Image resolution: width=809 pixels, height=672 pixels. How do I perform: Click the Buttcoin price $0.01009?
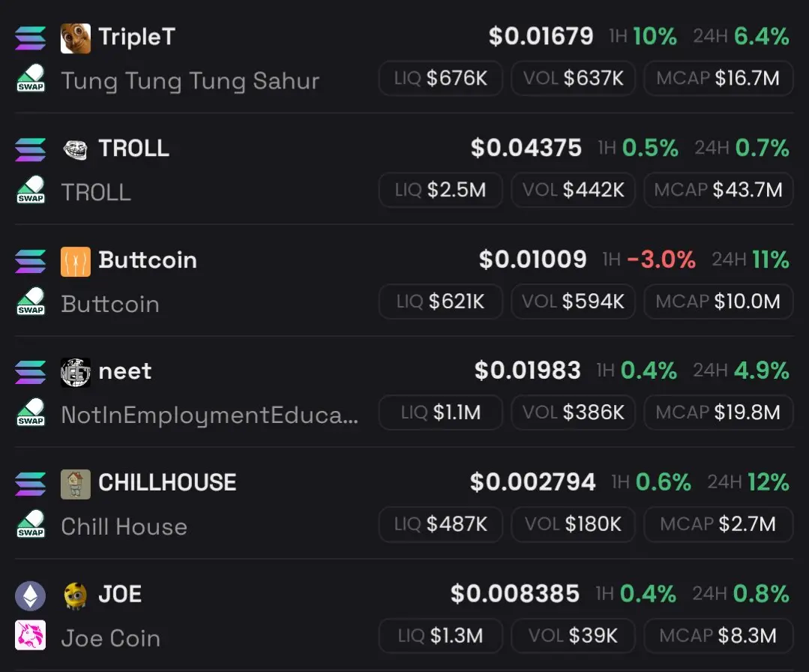[x=532, y=259]
